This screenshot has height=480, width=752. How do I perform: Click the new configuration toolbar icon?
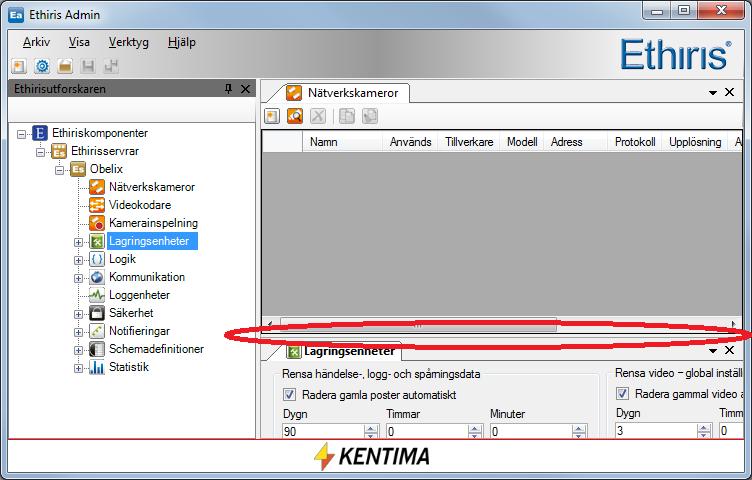[x=19, y=66]
